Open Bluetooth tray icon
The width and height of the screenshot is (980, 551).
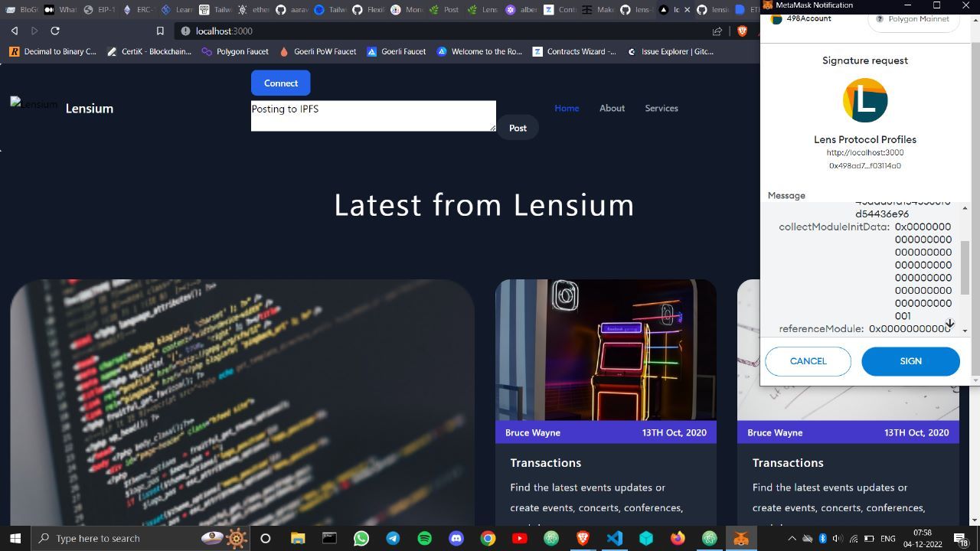tap(822, 538)
